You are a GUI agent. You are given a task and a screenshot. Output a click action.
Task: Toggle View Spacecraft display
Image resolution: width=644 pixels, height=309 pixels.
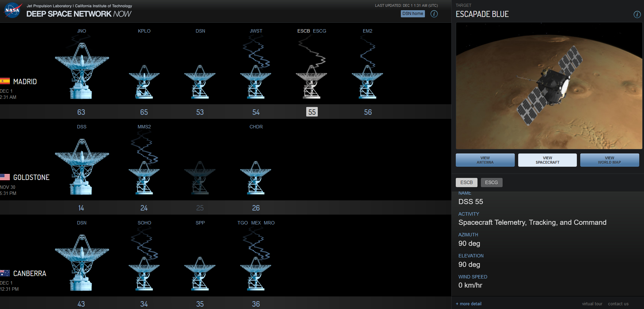click(x=547, y=160)
